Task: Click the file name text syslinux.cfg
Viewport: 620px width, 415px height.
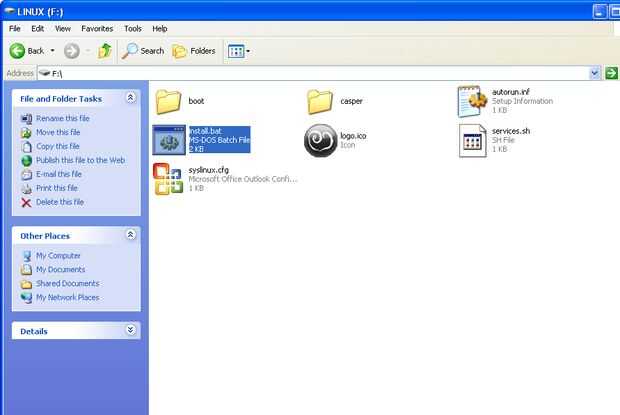Action: pyautogui.click(x=208, y=170)
